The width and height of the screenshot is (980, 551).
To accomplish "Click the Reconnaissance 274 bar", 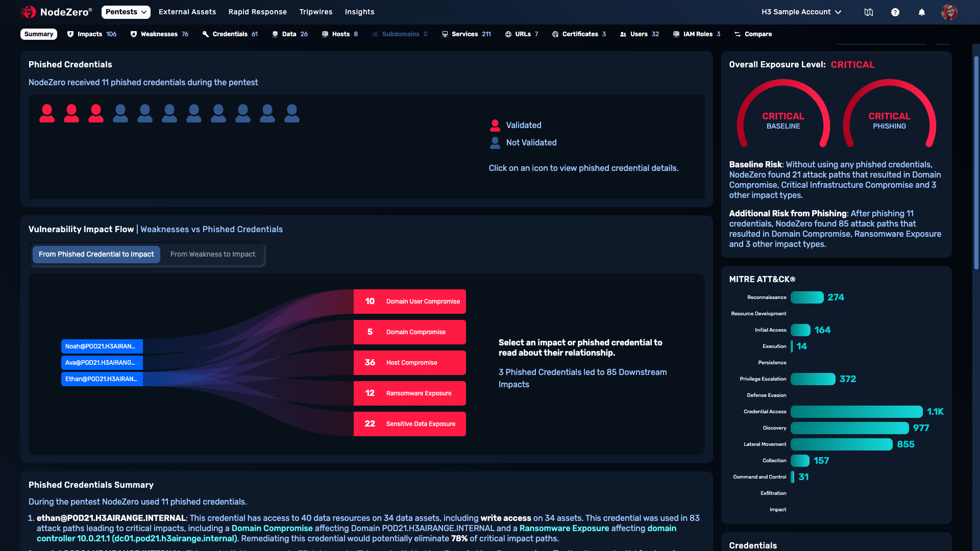I will point(807,297).
